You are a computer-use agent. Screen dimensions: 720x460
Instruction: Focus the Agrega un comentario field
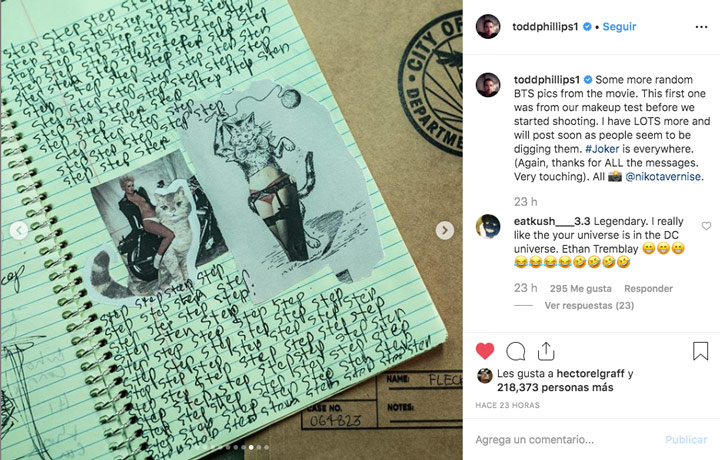click(565, 440)
